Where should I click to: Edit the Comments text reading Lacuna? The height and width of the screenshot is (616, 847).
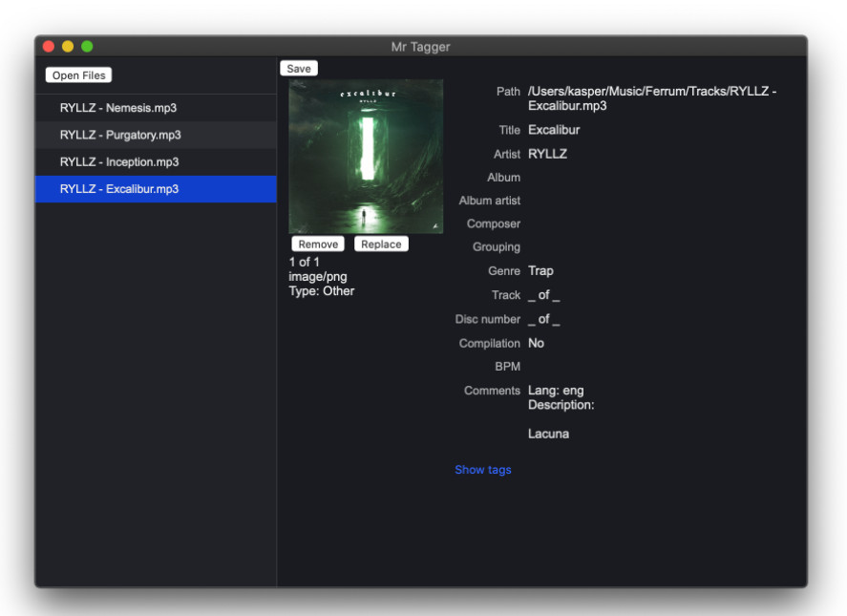point(548,434)
